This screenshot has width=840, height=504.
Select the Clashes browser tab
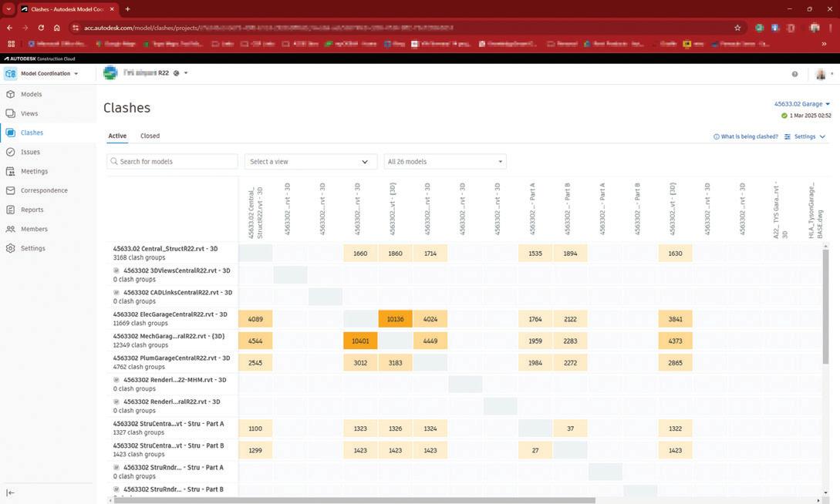[x=68, y=9]
